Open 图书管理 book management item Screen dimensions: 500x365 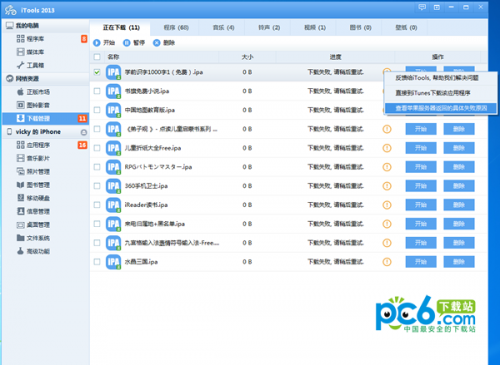tap(33, 185)
